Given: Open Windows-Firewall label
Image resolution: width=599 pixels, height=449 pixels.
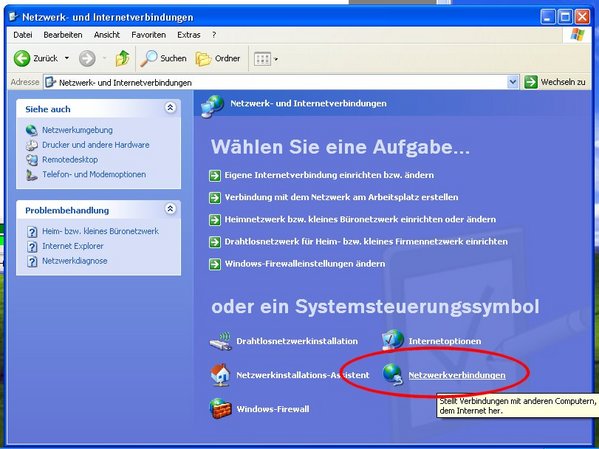Looking at the screenshot, I should tap(273, 409).
